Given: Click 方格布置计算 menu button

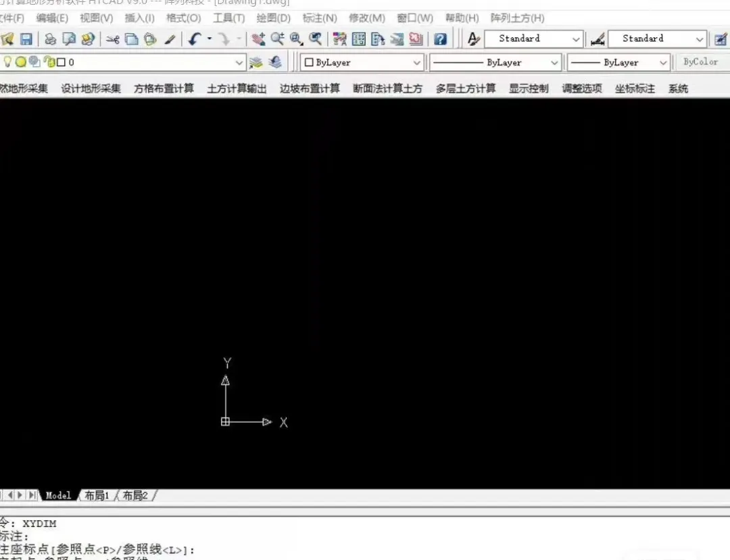Looking at the screenshot, I should (164, 88).
